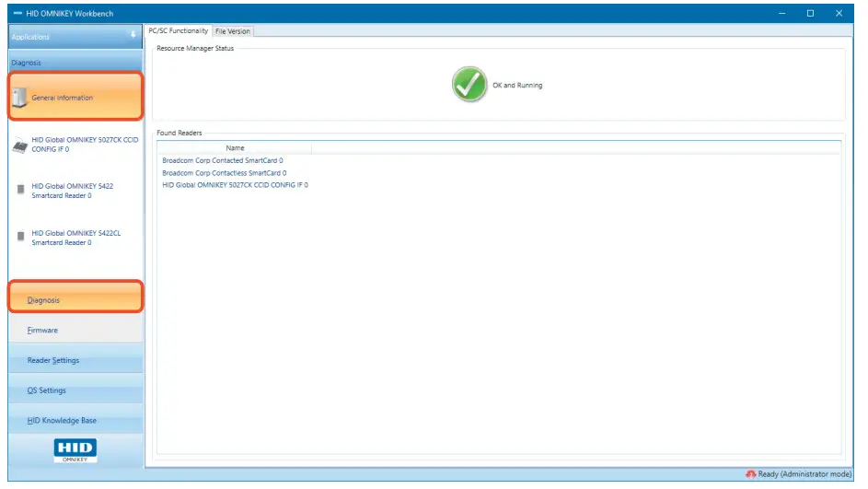This screenshot has height=489, width=868.
Task: Select General Information in Diagnosis list
Action: point(75,97)
